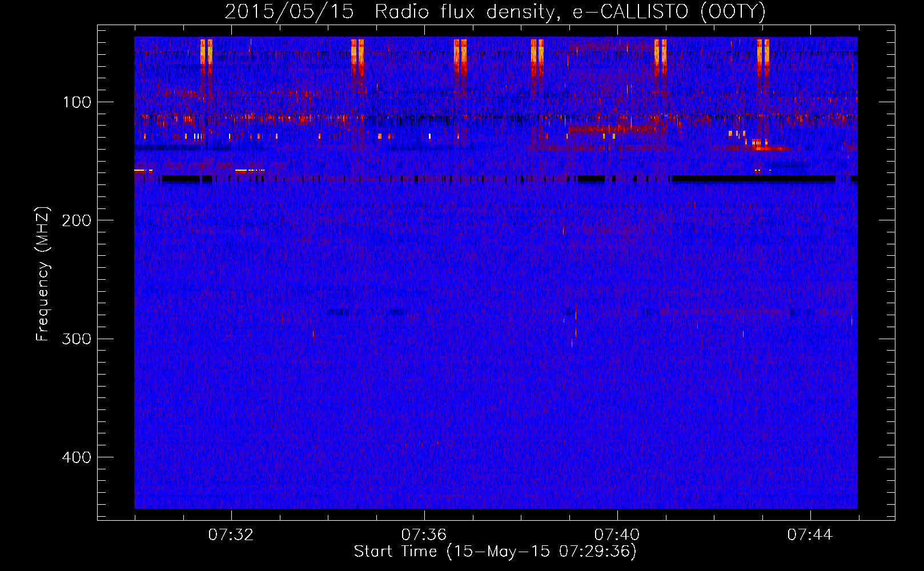Click the 07:40 time tick label
Image resolution: width=924 pixels, height=571 pixels.
(x=617, y=535)
